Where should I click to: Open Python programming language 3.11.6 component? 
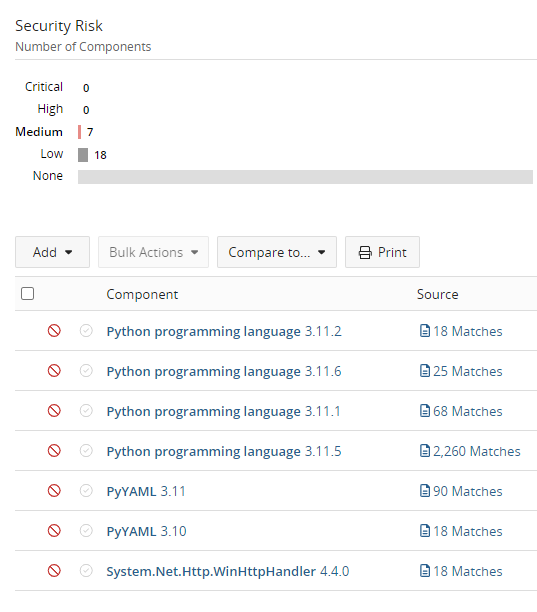(224, 371)
